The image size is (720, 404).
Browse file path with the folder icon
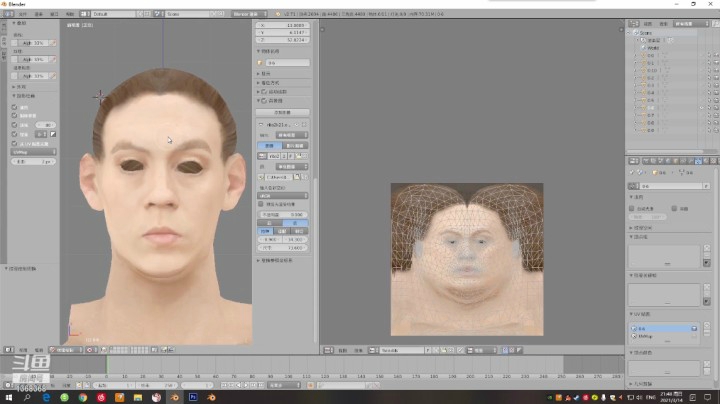click(x=297, y=177)
